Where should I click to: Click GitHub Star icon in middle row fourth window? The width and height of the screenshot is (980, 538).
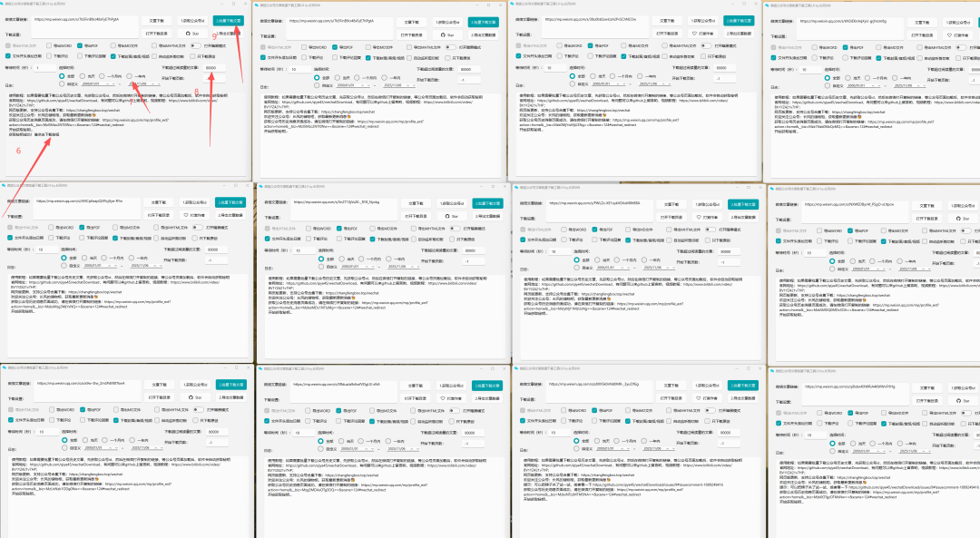tap(957, 219)
